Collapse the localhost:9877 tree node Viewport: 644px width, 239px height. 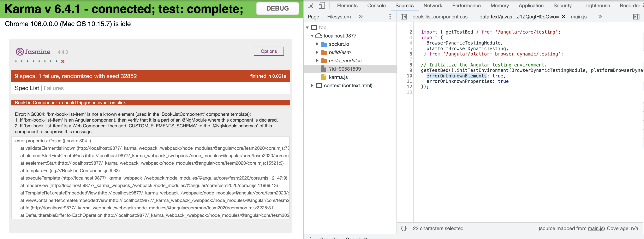[312, 36]
